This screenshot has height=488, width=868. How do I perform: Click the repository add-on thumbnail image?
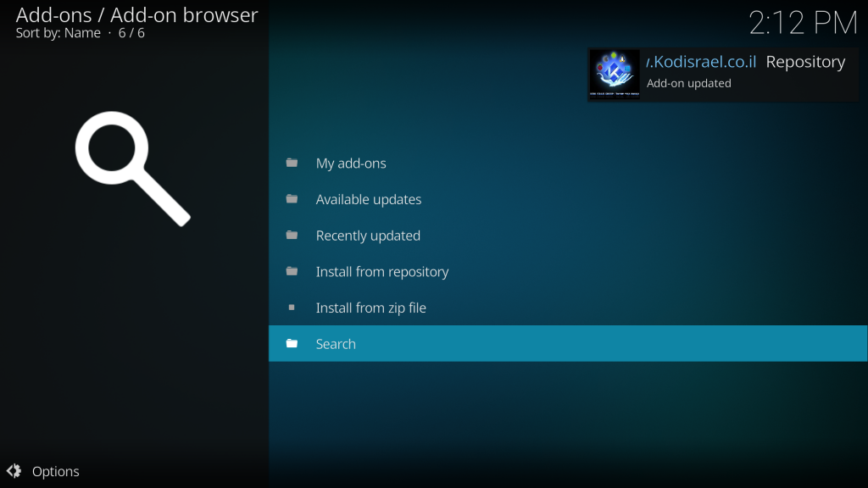[x=614, y=74]
